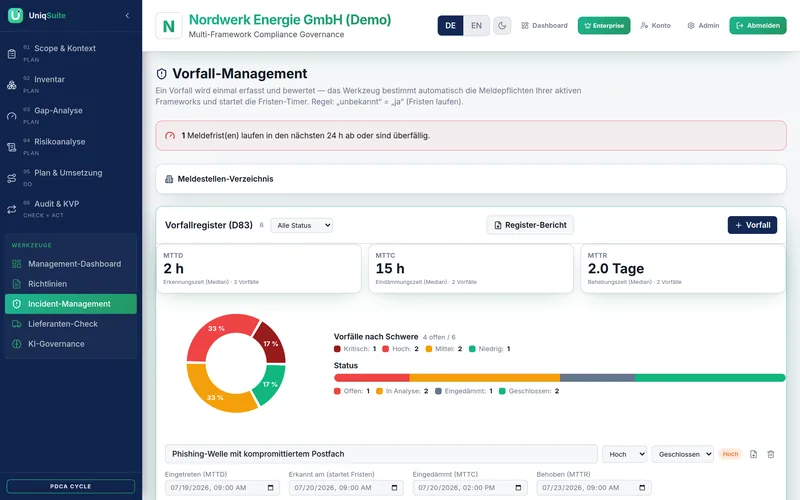Click the MTTC 15 h metric card
The image size is (800, 500).
[x=471, y=268]
